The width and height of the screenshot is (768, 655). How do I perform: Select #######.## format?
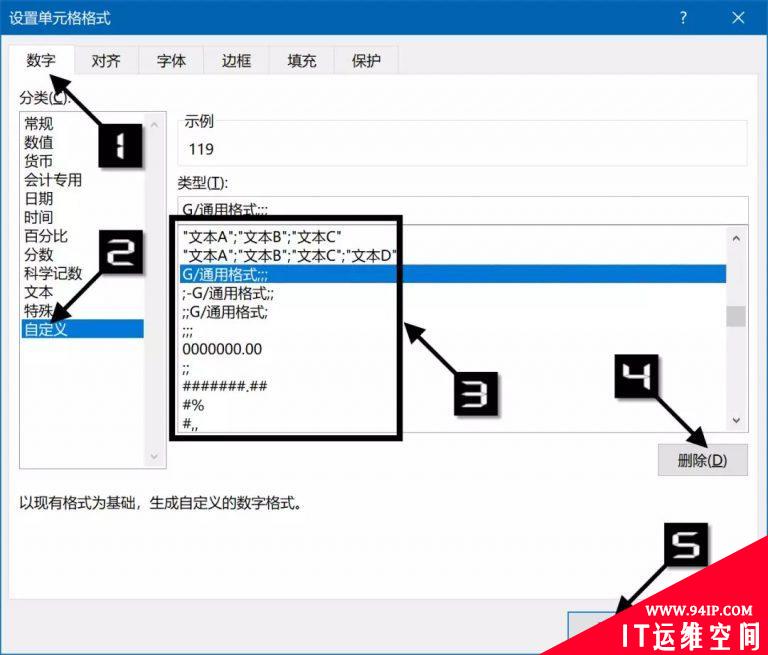click(x=453, y=386)
